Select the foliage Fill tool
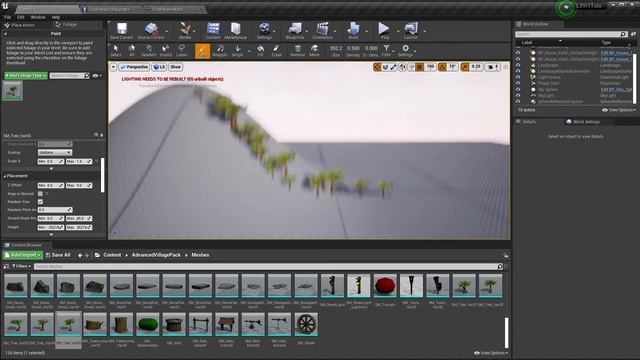Screen dimensions: 640x360 (260, 51)
